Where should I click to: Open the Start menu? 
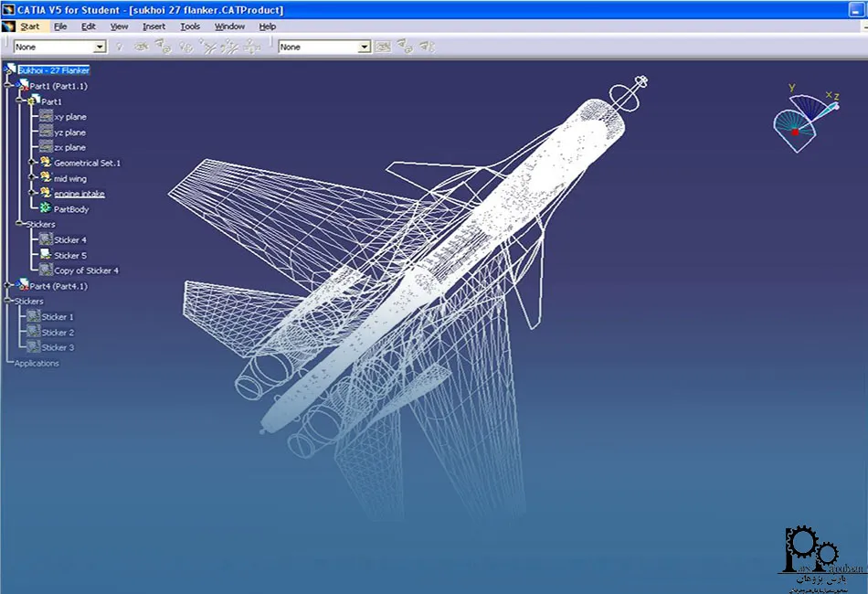click(x=29, y=27)
